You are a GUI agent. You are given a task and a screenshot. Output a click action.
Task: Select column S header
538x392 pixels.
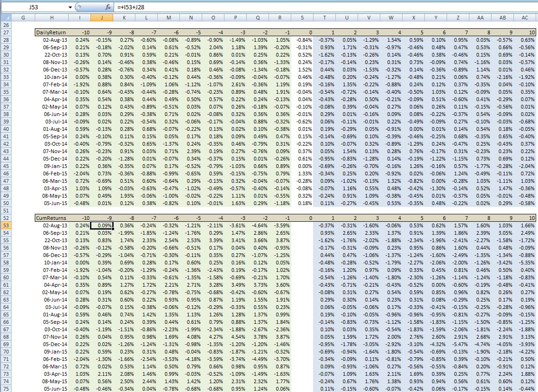pos(302,17)
